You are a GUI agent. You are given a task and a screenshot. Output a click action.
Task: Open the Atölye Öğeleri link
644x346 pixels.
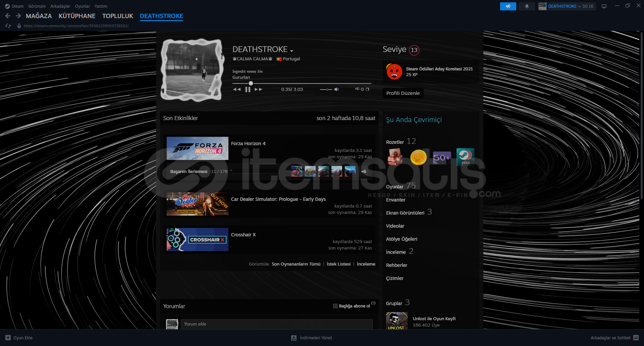click(401, 239)
